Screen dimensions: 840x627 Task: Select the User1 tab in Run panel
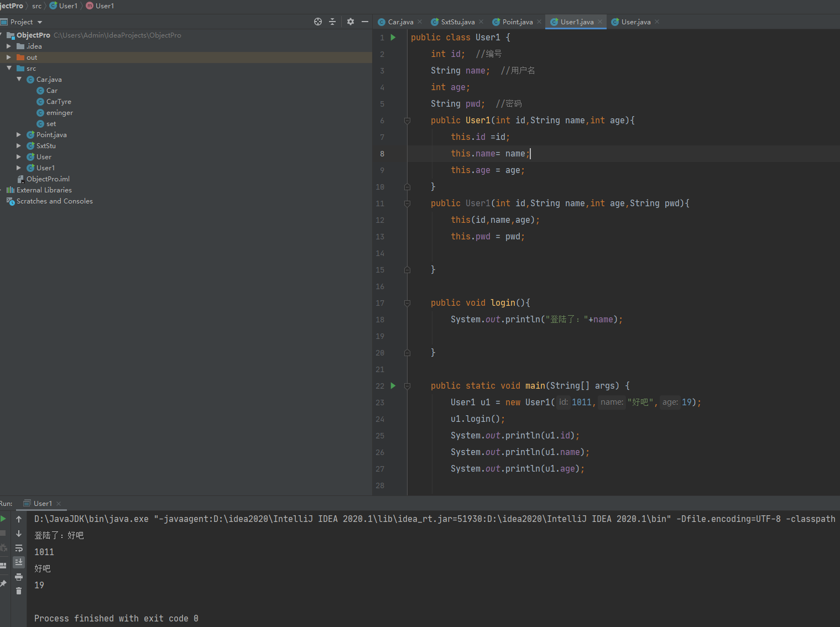click(42, 504)
